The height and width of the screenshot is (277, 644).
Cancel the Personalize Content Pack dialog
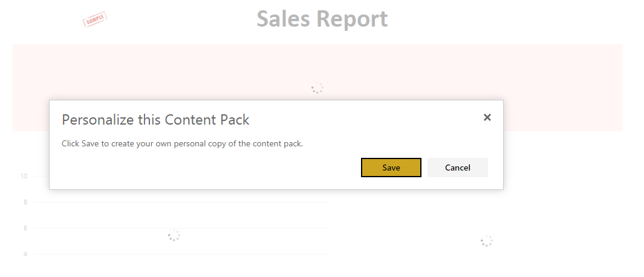point(458,168)
